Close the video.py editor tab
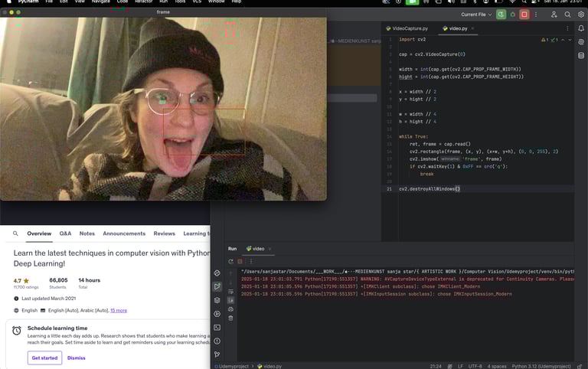Viewport: 588px width, 369px height. coord(472,28)
